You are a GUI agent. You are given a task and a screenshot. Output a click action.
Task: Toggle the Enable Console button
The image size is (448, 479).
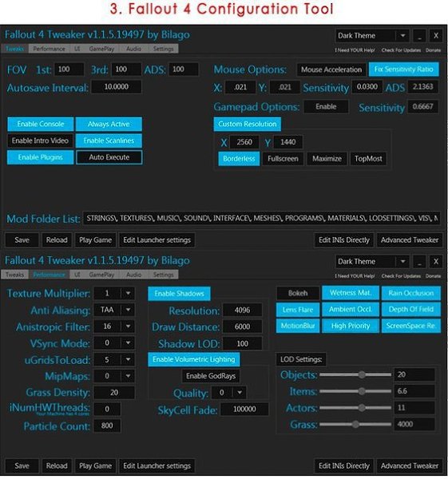pos(41,124)
